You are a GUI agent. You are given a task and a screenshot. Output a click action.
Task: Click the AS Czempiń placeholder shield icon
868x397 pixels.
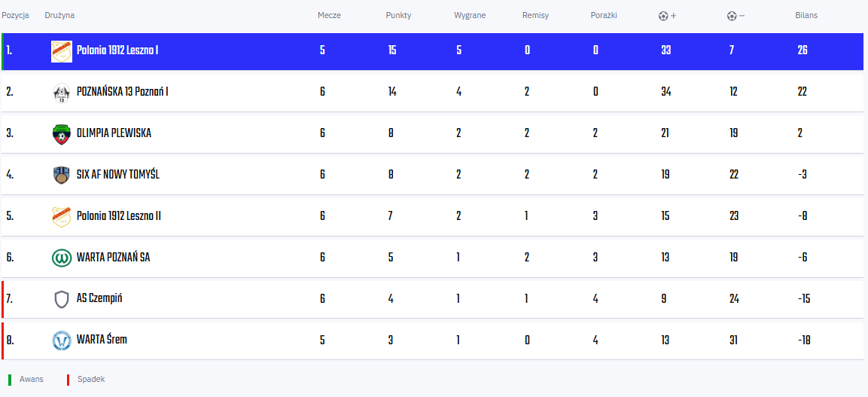[62, 299]
